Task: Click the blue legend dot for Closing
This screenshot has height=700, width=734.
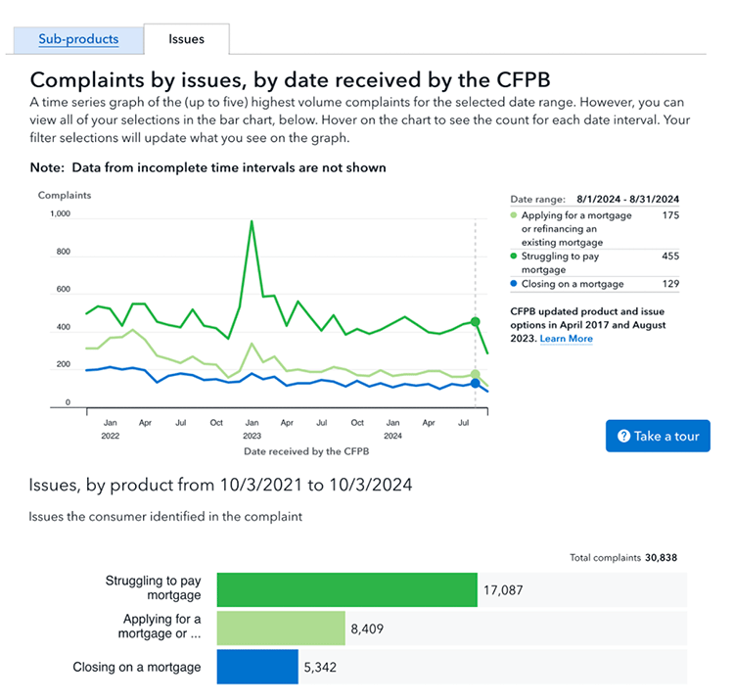Action: (x=515, y=284)
